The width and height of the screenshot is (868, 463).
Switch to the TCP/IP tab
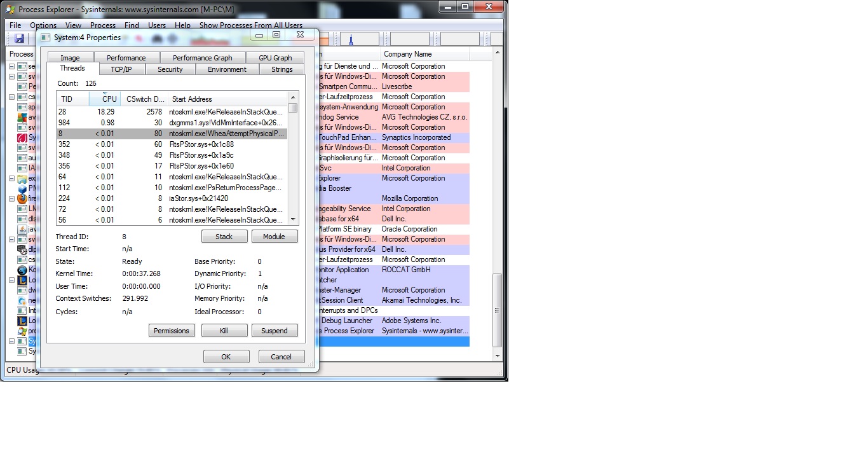point(121,69)
